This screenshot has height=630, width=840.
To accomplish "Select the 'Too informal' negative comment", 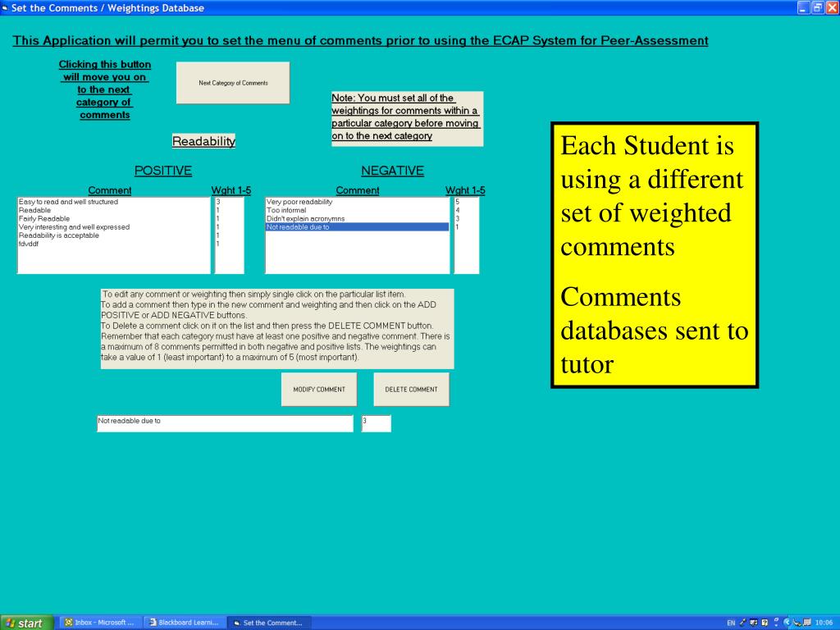I will (358, 211).
